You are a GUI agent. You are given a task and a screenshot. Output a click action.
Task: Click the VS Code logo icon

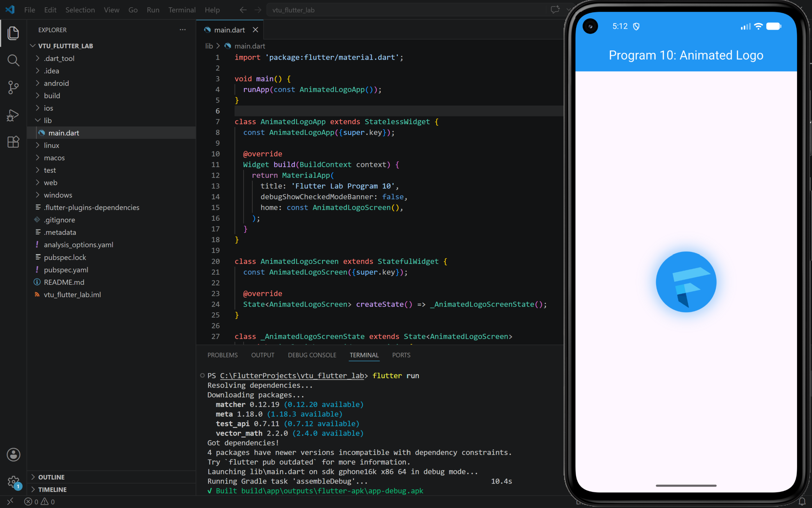coord(10,10)
